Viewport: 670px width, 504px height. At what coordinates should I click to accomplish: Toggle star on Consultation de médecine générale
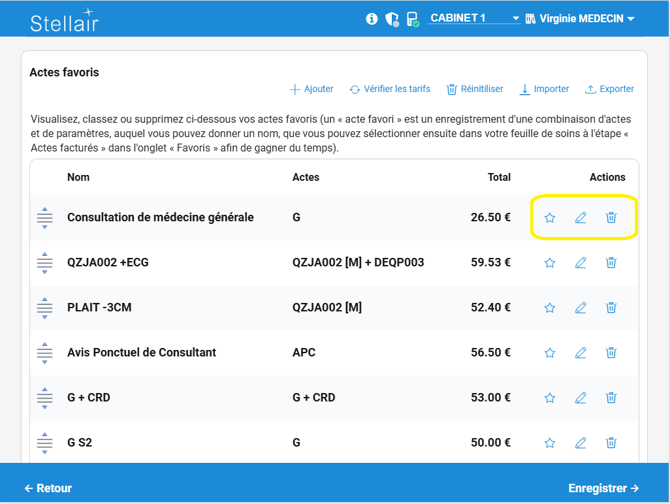(x=549, y=218)
